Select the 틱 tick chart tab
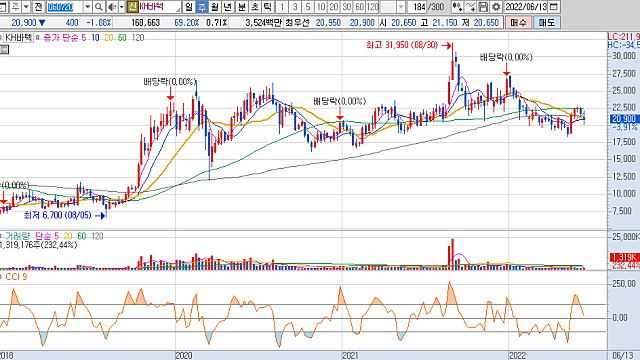This screenshot has height=360, width=640. click(267, 7)
